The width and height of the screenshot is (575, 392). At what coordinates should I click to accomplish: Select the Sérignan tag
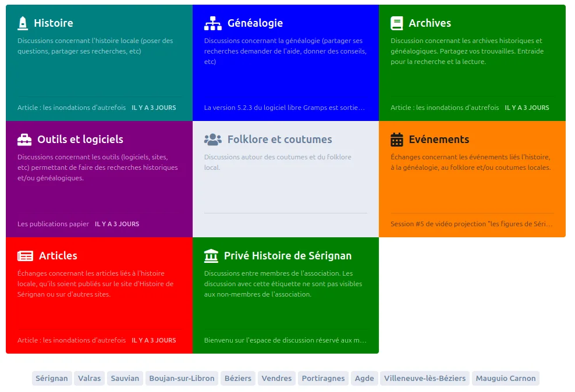pos(52,379)
